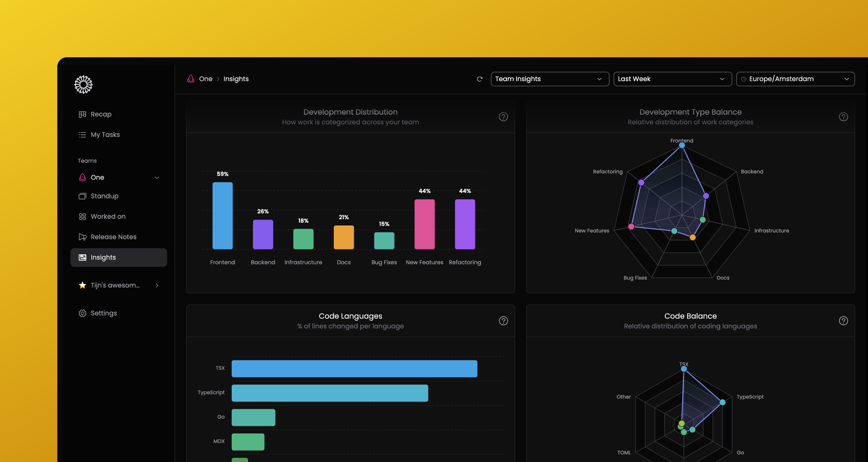Screen dimensions: 868x462
Task: Click the rocket icon next to One
Action: tap(82, 177)
